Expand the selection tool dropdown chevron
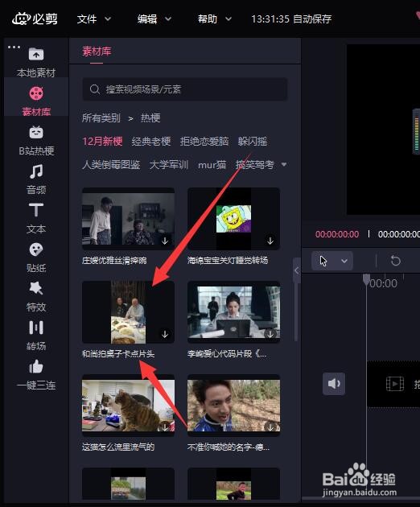This screenshot has width=420, height=507. pos(344,261)
